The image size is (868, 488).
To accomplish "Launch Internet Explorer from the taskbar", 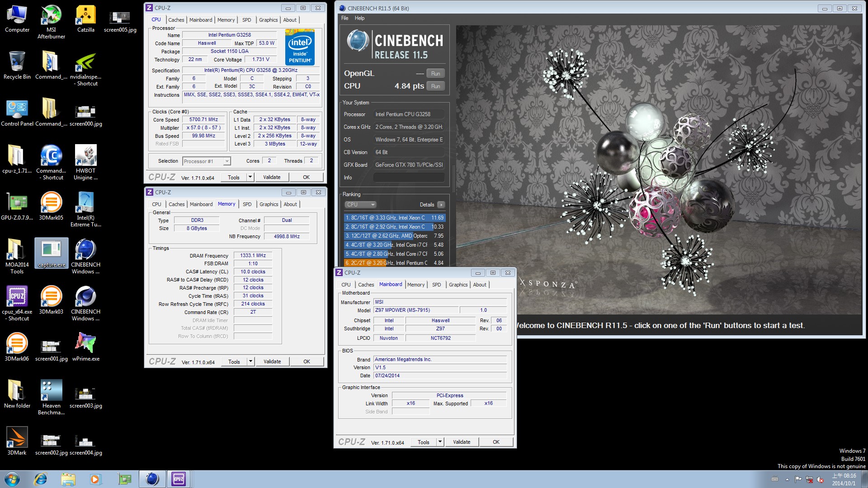I will click(40, 479).
